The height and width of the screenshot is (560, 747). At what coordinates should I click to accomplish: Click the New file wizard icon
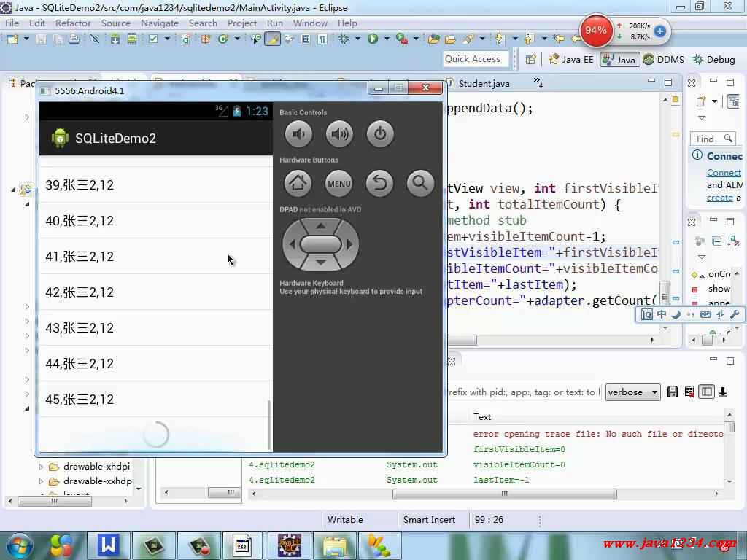[12, 39]
